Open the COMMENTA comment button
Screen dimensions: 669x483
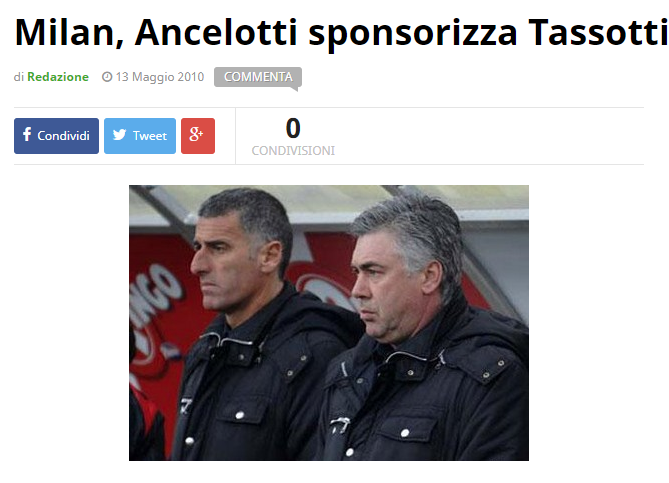(258, 77)
